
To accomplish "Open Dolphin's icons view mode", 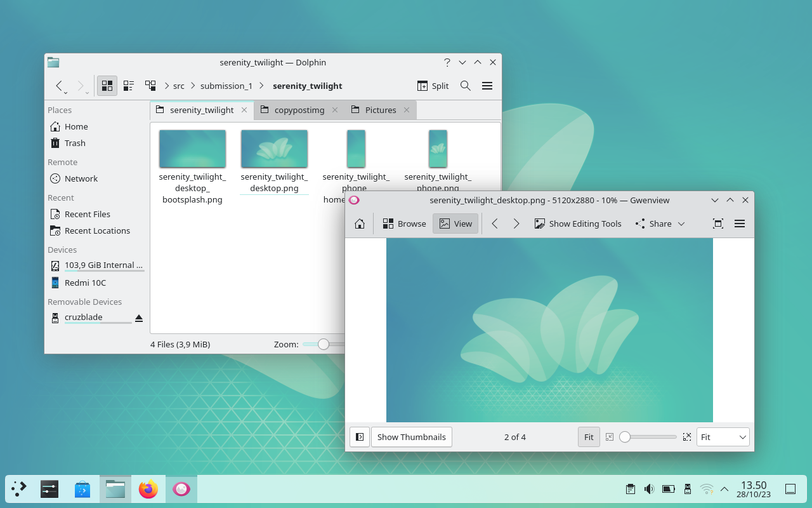I will pyautogui.click(x=107, y=85).
